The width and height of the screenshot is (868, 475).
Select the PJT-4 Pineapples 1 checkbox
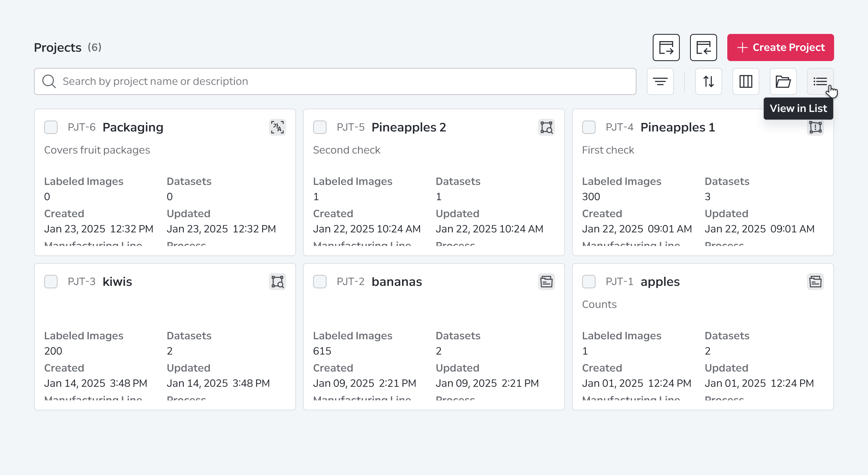(589, 128)
